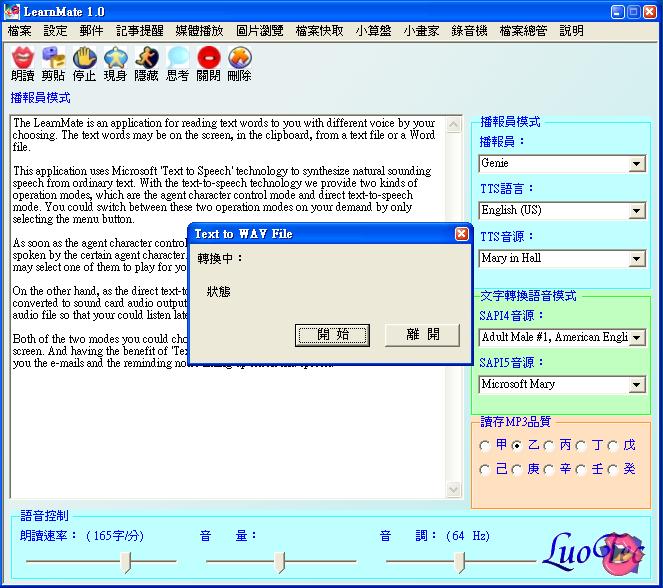Select MP3 quality 丁 radio button
663x588 pixels.
[581, 446]
